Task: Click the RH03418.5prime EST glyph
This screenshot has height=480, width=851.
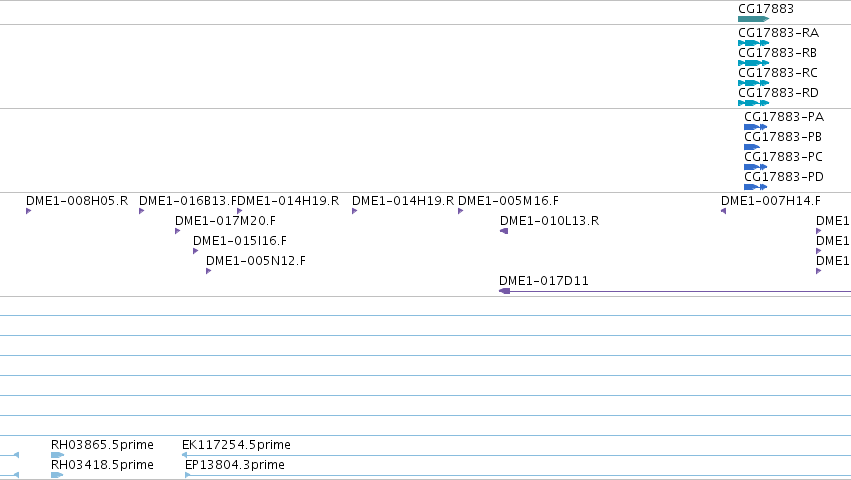Action: pos(57,475)
